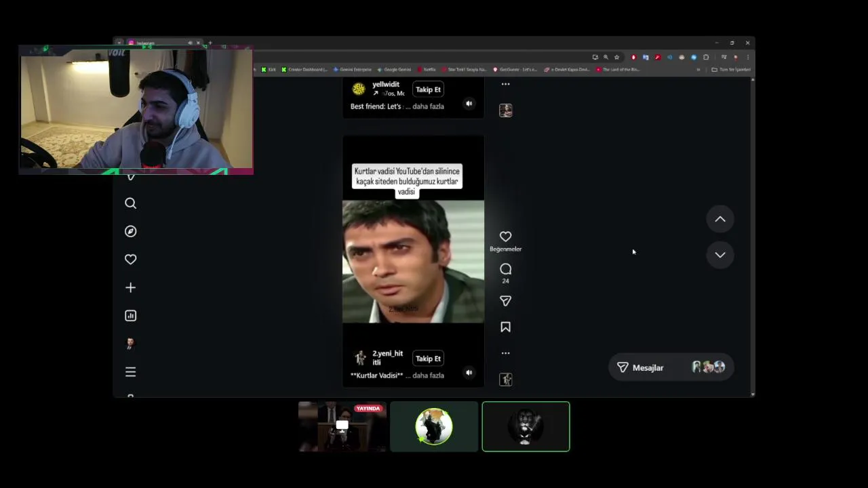Open the recent message avatars beside Mesajlar
The image size is (868, 488).
pos(708,367)
